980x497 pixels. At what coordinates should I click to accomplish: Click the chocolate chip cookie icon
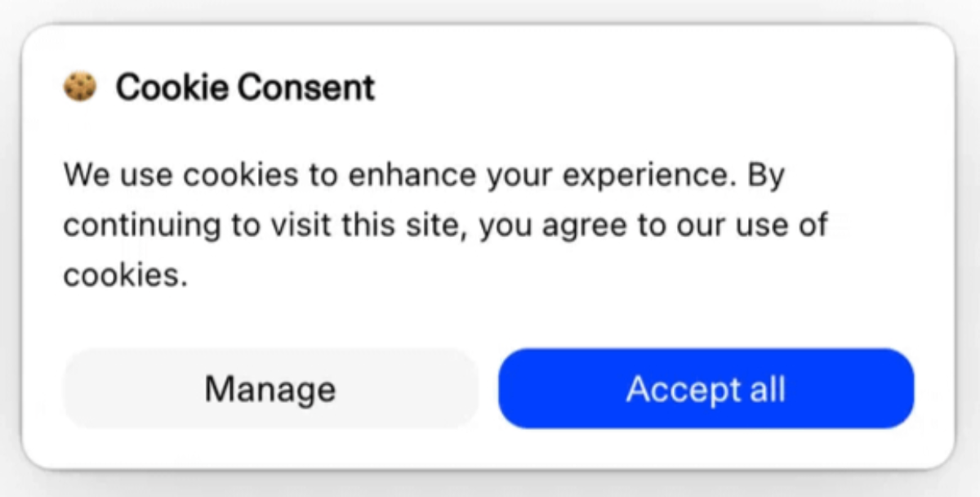pyautogui.click(x=80, y=87)
